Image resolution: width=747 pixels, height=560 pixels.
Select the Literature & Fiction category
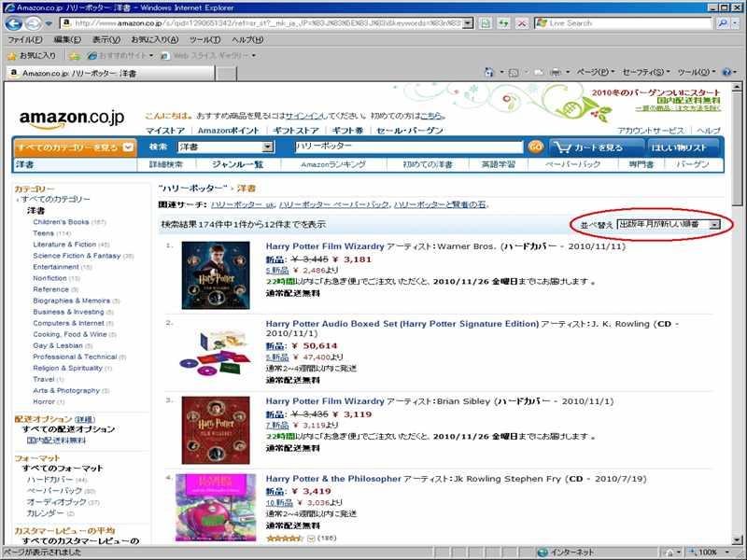(x=64, y=245)
